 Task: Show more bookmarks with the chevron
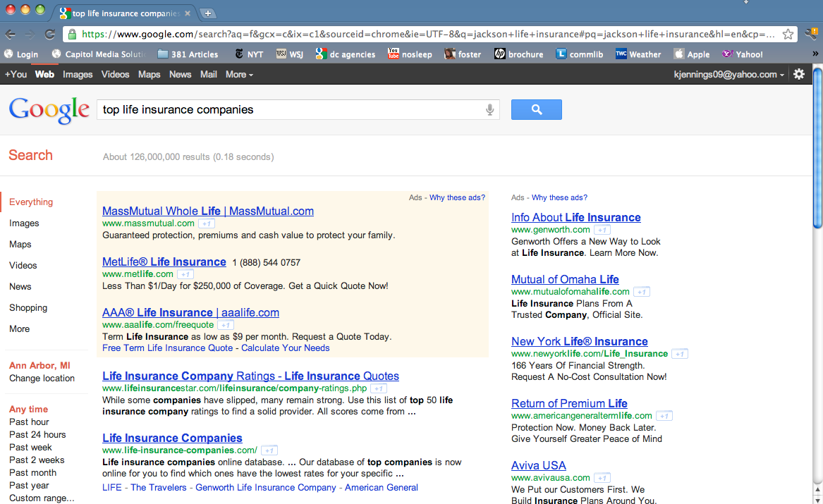coord(815,54)
